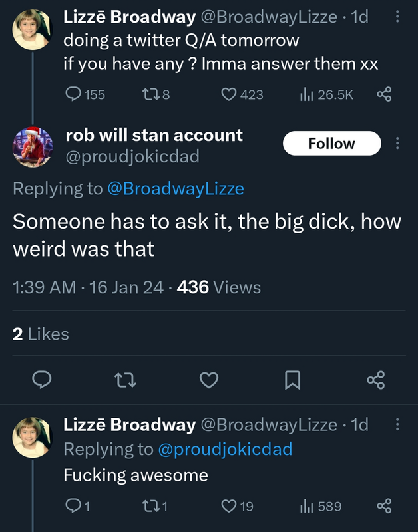Open rob will stan account's profile picture
The height and width of the screenshot is (532, 418).
pos(33,146)
